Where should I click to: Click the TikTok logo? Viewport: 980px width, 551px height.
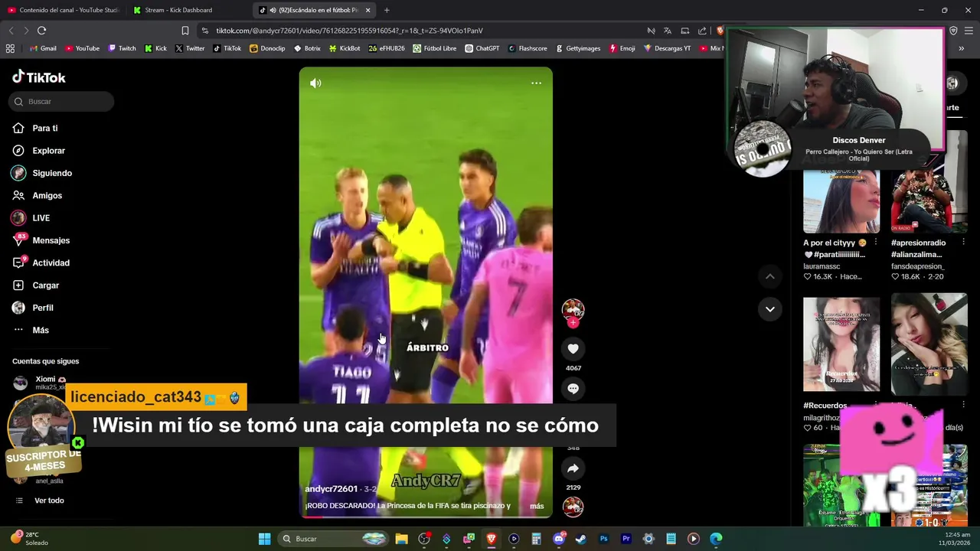[x=39, y=77]
